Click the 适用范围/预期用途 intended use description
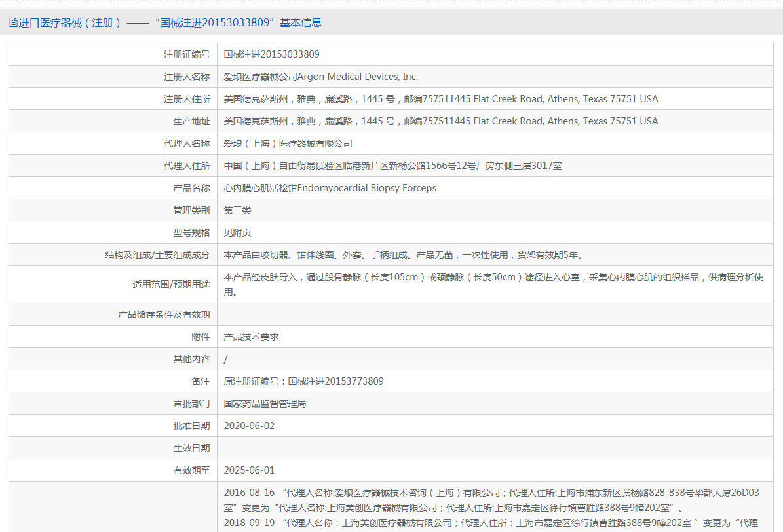783x532 pixels. (x=493, y=284)
